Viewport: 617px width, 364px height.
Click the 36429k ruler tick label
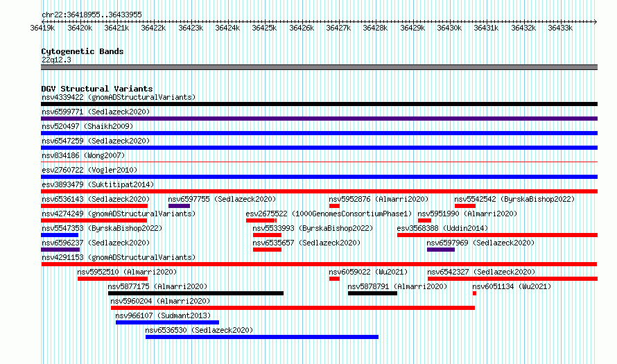coord(412,28)
